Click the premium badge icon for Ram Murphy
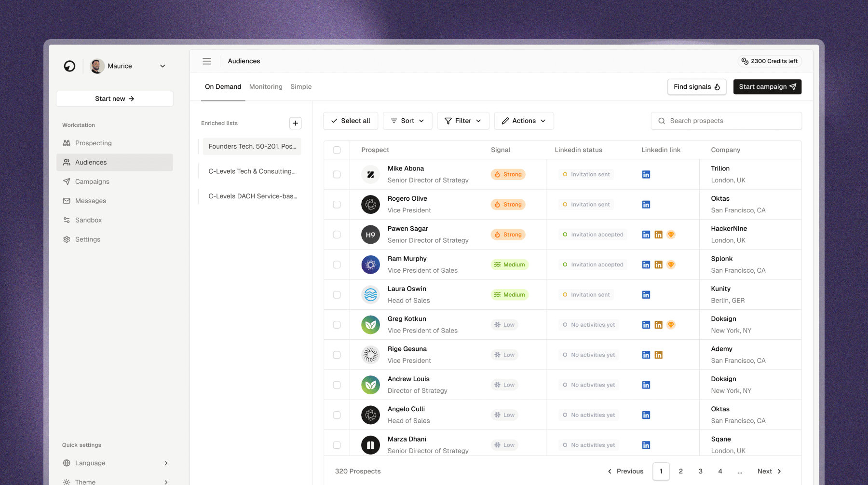This screenshot has width=868, height=485. 671,264
